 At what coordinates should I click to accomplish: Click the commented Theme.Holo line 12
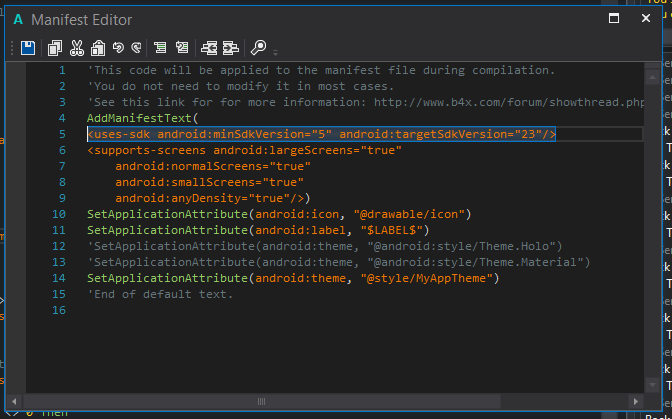coord(324,246)
